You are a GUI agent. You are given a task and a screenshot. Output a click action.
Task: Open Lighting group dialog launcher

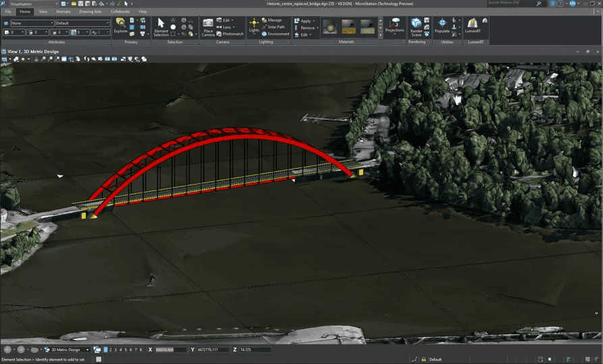point(289,42)
